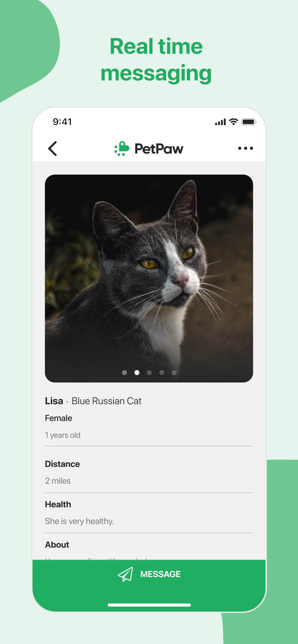
Task: Tap the Distance section heading
Action: (x=62, y=464)
